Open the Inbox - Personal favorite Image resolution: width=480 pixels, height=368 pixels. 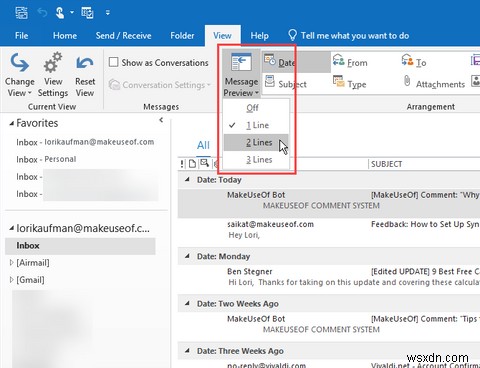(x=46, y=159)
